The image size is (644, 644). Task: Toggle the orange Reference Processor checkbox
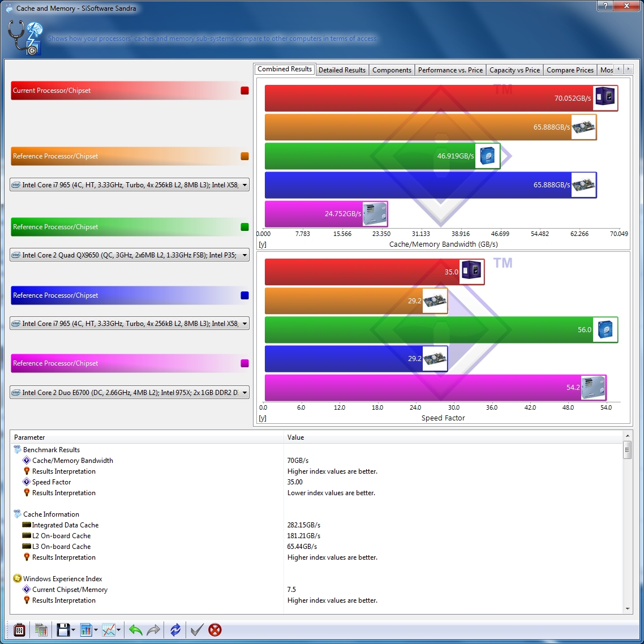point(245,156)
